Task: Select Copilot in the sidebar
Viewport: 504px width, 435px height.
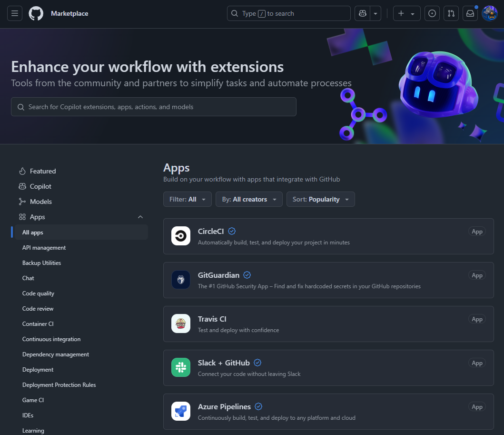Action: (40, 186)
